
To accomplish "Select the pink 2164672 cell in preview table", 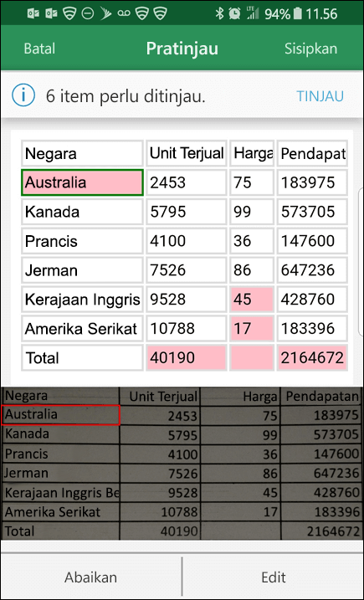I will (x=312, y=358).
